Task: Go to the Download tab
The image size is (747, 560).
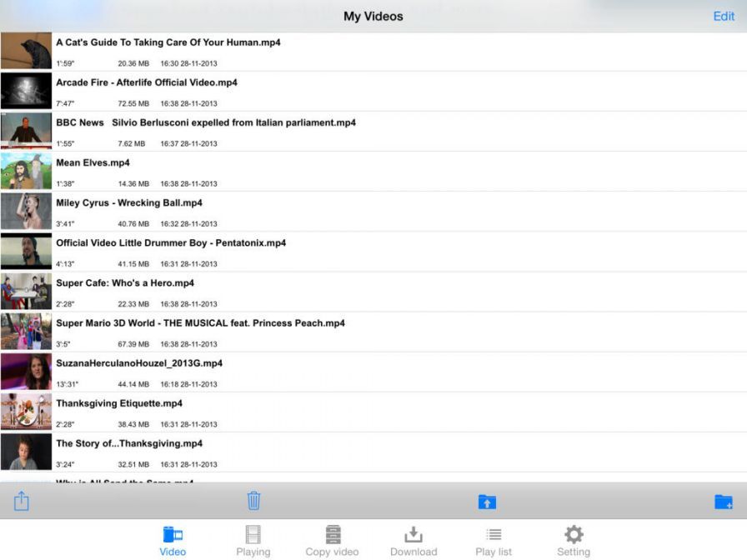Action: [x=414, y=540]
